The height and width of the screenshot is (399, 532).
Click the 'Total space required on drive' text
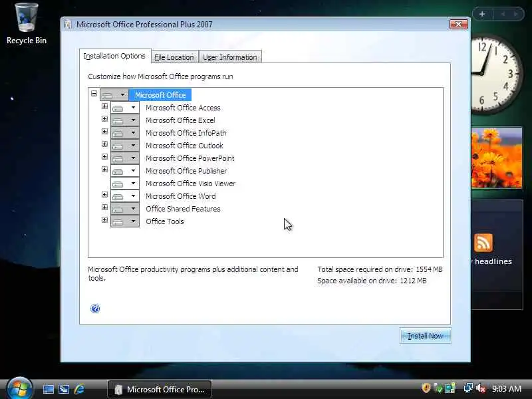(380, 269)
